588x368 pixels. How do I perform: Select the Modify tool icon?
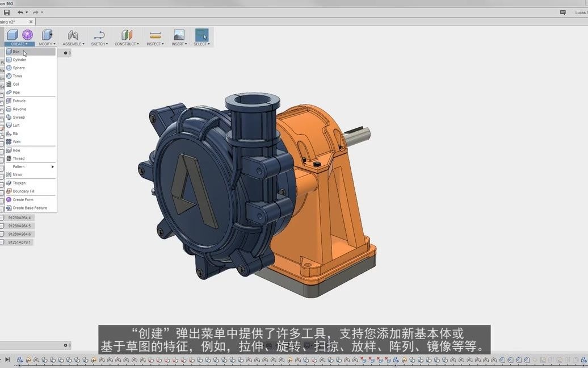click(46, 35)
